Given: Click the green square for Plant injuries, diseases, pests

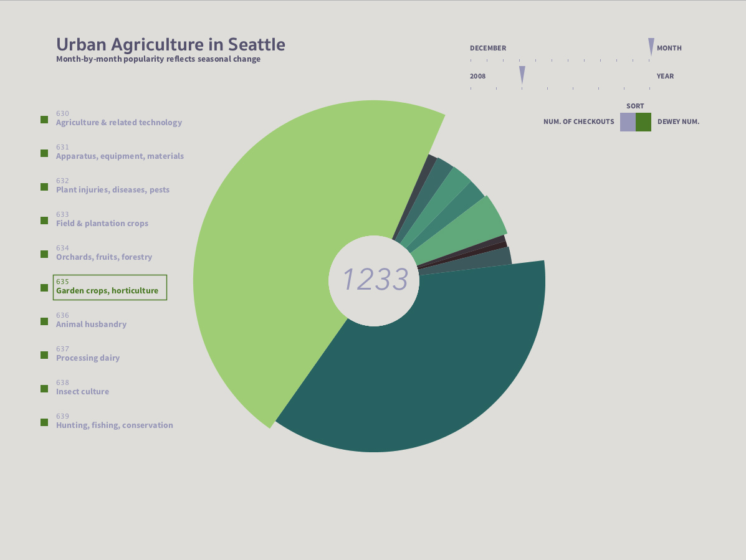Looking at the screenshot, I should [44, 187].
